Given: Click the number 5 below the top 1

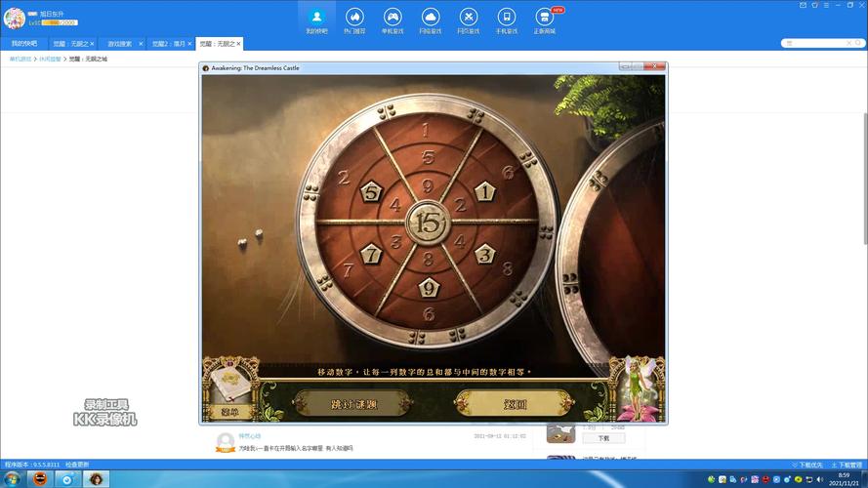Looking at the screenshot, I should pyautogui.click(x=428, y=157).
